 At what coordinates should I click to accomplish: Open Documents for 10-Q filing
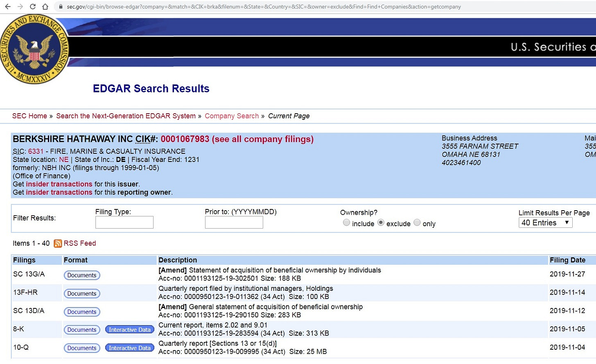[82, 348]
